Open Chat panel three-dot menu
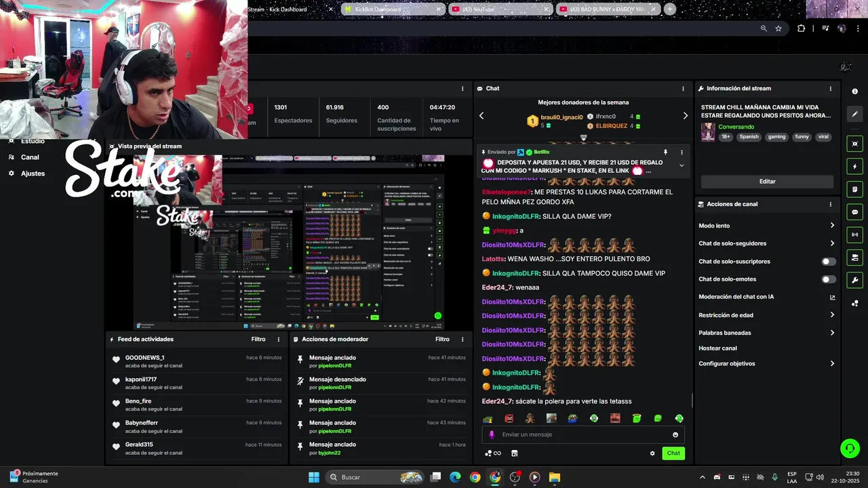Screen dimensions: 868x488 click(683, 89)
